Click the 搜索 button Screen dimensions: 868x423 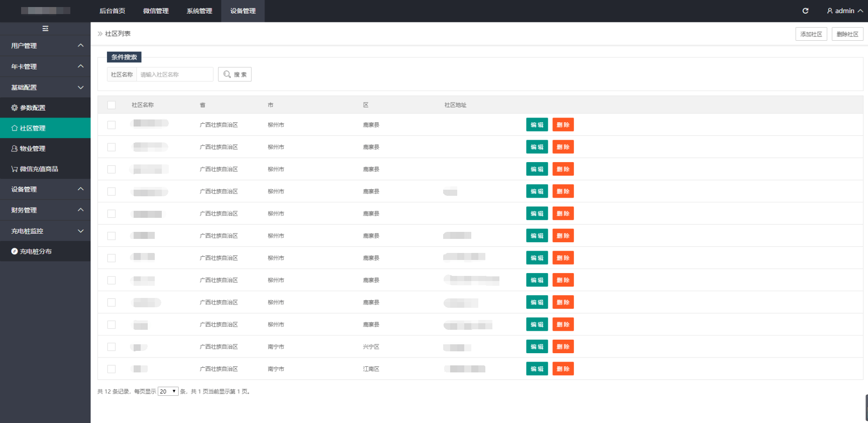[235, 74]
